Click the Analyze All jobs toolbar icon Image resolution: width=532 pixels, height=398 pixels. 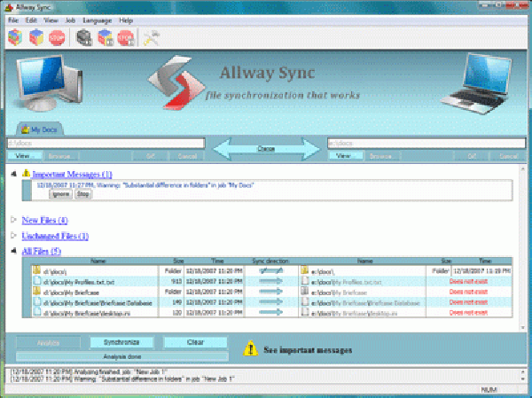85,38
